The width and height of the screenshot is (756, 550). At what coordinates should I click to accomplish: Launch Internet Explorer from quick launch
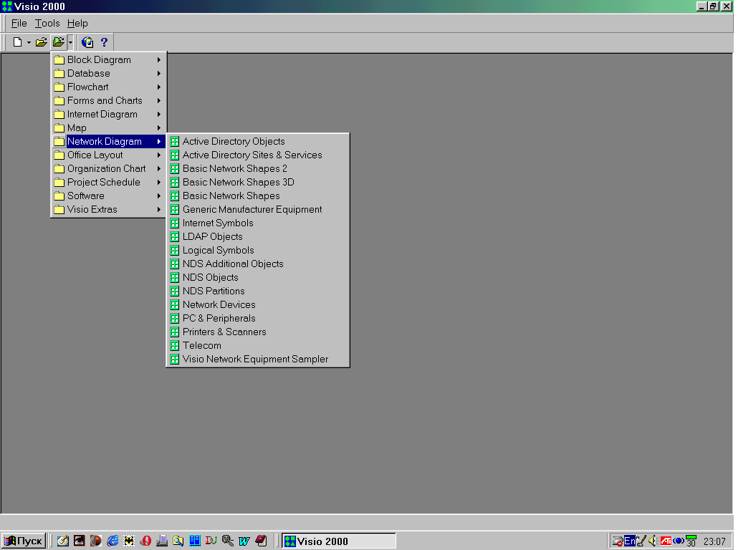(113, 541)
